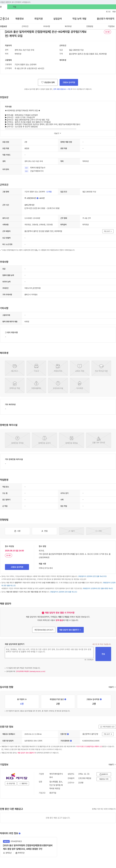Click the 열람제한 button under logo
This screenshot has width=116, height=868.
coord(23,783)
